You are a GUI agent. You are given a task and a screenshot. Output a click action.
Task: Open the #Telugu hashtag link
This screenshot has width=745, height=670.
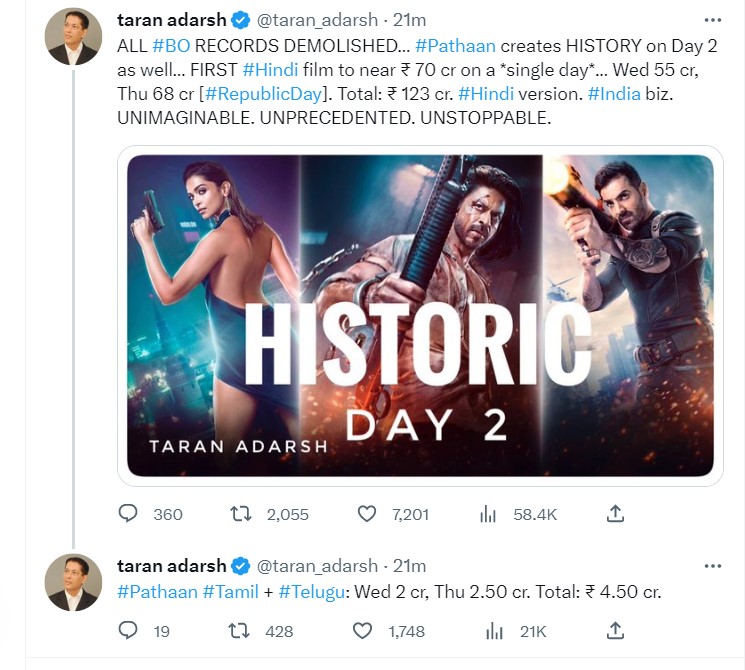click(311, 592)
